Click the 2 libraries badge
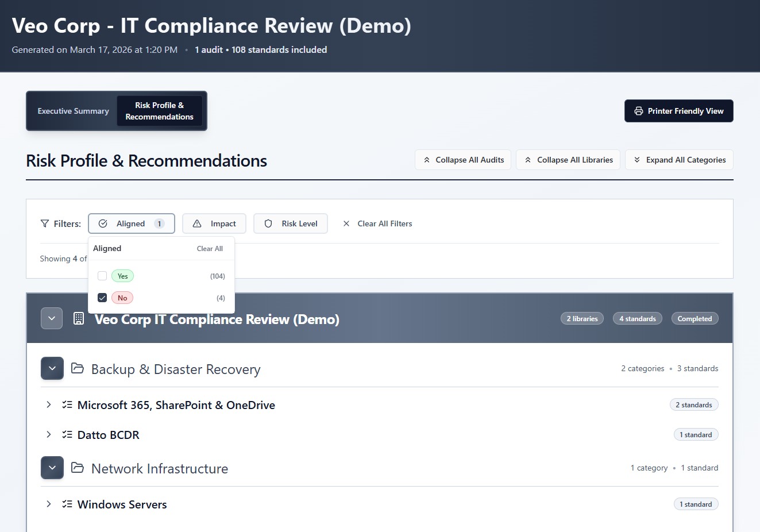760x532 pixels. click(x=582, y=318)
